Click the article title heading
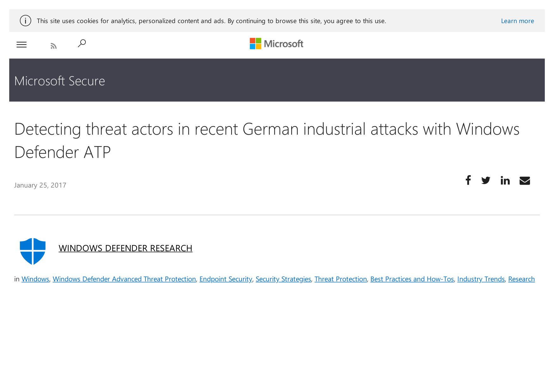This screenshot has height=392, width=554. pyautogui.click(x=267, y=140)
